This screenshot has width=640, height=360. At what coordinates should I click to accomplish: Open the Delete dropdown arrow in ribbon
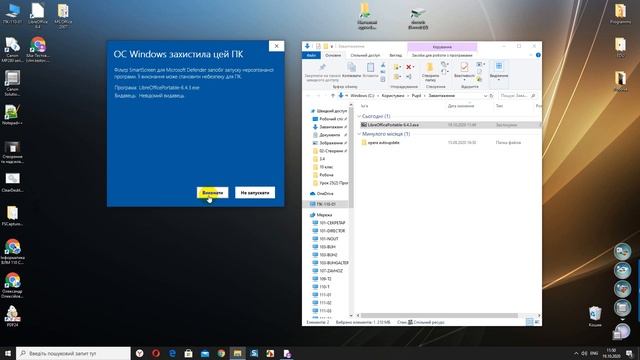413,67
